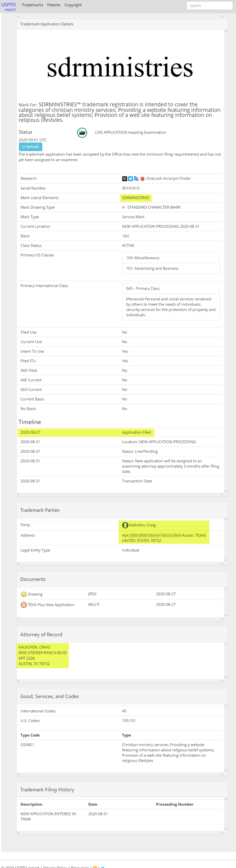Screen dimensions: 236x868
Task: Click scroll-up arrow in Documents panel
Action: (225, 589)
